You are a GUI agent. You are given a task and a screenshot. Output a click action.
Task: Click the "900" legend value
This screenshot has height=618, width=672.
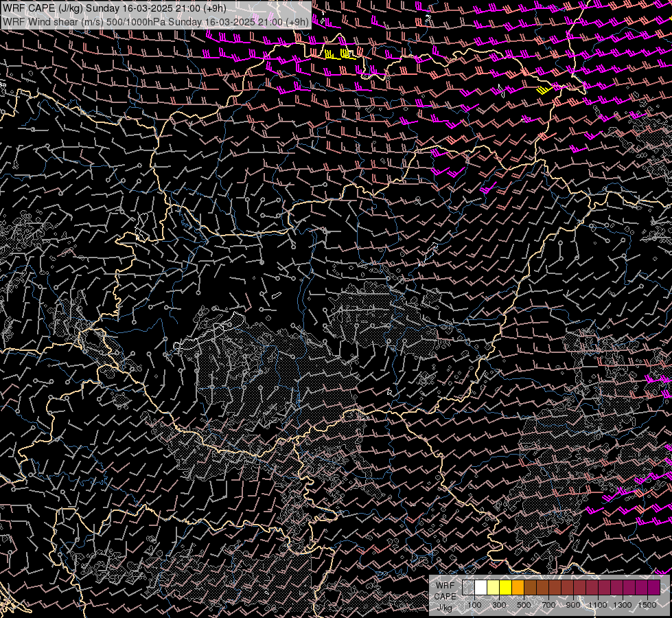tap(573, 605)
